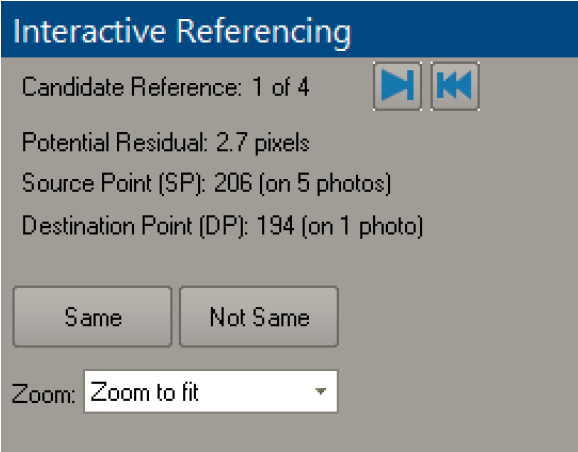578x452 pixels.
Task: Advance to the next candidate reference
Action: pos(397,86)
